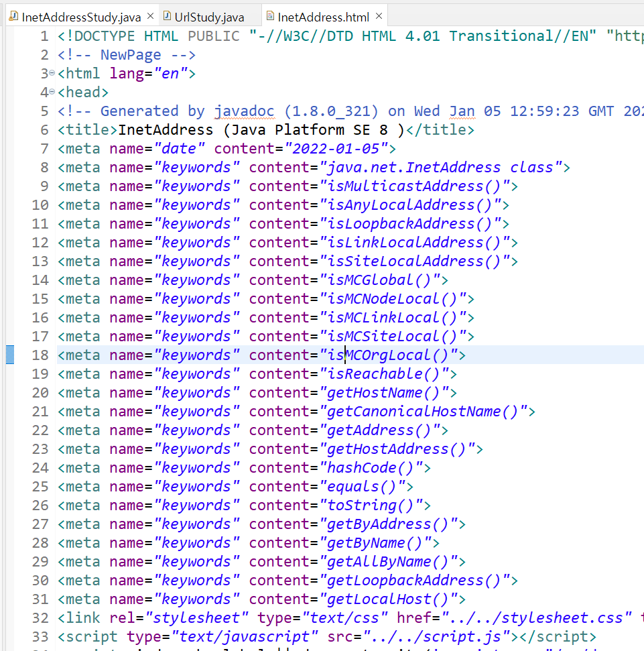Viewport: 644px width, 651px height.
Task: Click the underlined word 'javadoc' on line 5
Action: point(244,111)
